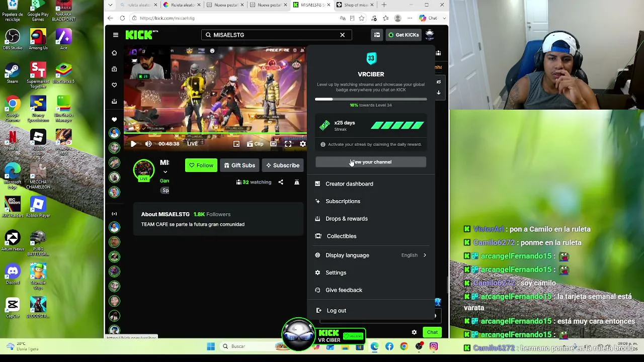
Task: Open a new browser tab
Action: click(384, 5)
